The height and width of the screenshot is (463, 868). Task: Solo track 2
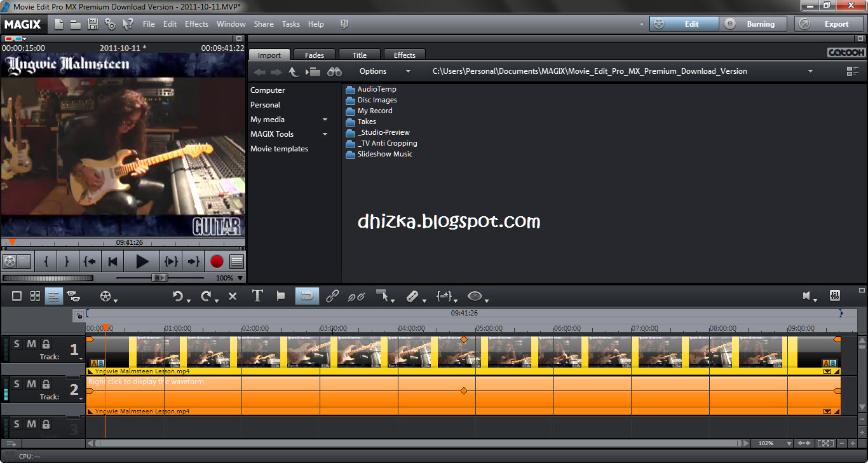(17, 384)
